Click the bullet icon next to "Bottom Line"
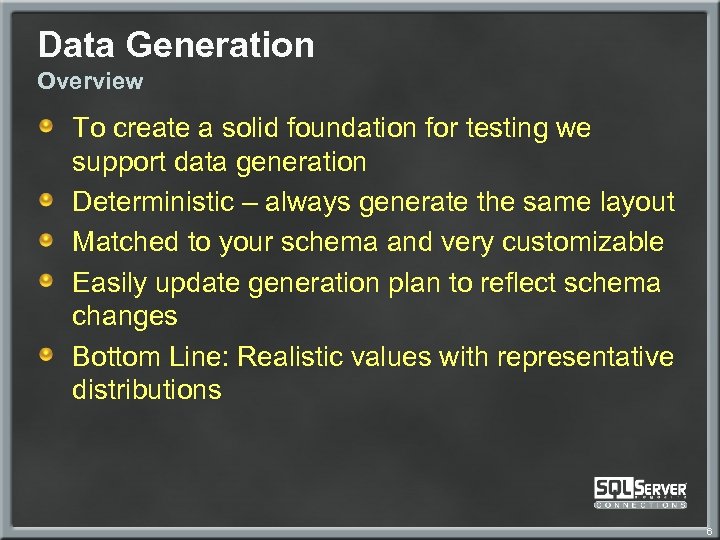This screenshot has height=540, width=720. [x=46, y=355]
